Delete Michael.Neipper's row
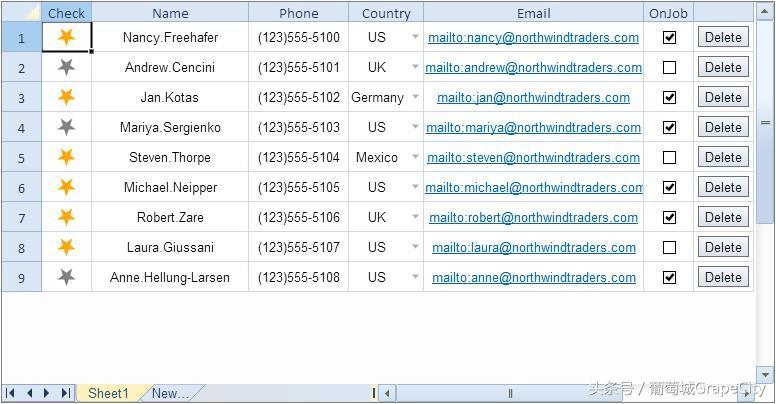 click(x=723, y=187)
